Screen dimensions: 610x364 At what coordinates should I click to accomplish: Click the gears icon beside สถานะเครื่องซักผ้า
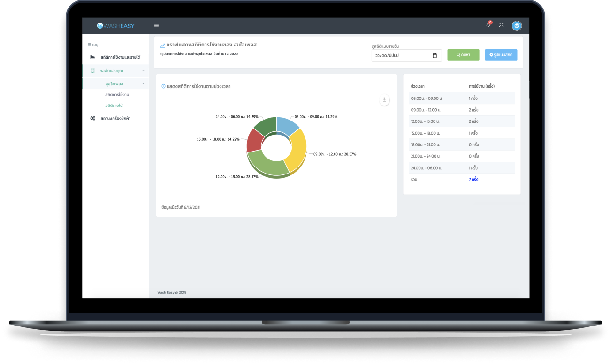pos(92,118)
